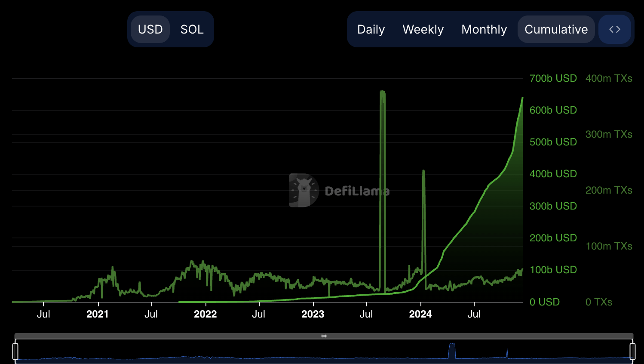Enable Cumulative chart mode

click(x=556, y=29)
